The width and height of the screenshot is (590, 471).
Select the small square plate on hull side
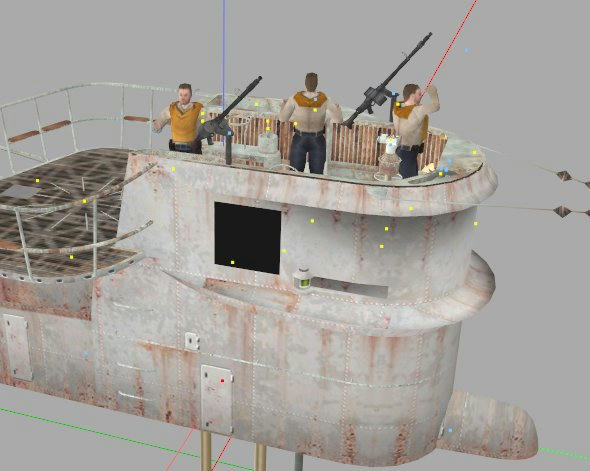click(x=192, y=341)
